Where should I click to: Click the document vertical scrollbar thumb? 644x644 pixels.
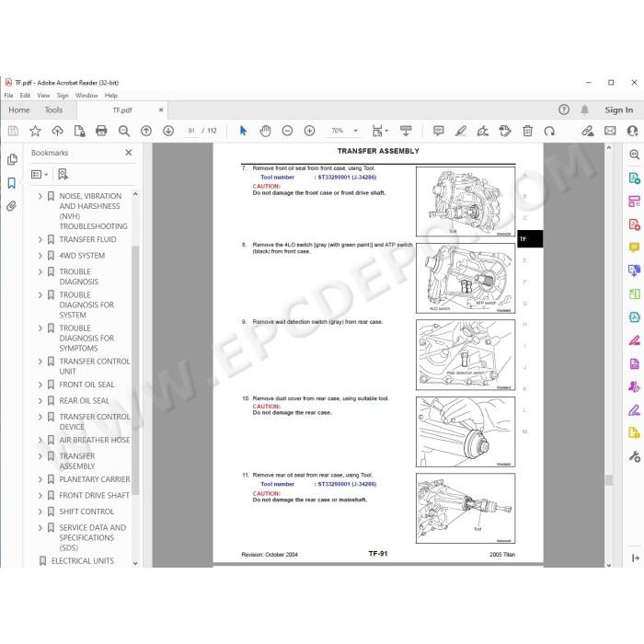[x=609, y=479]
